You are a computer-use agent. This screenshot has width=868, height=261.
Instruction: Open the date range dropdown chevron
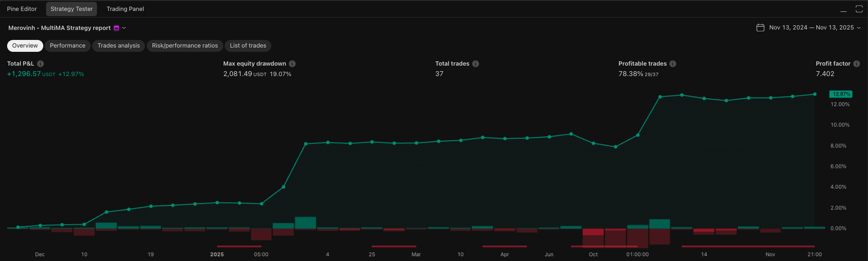(x=858, y=28)
